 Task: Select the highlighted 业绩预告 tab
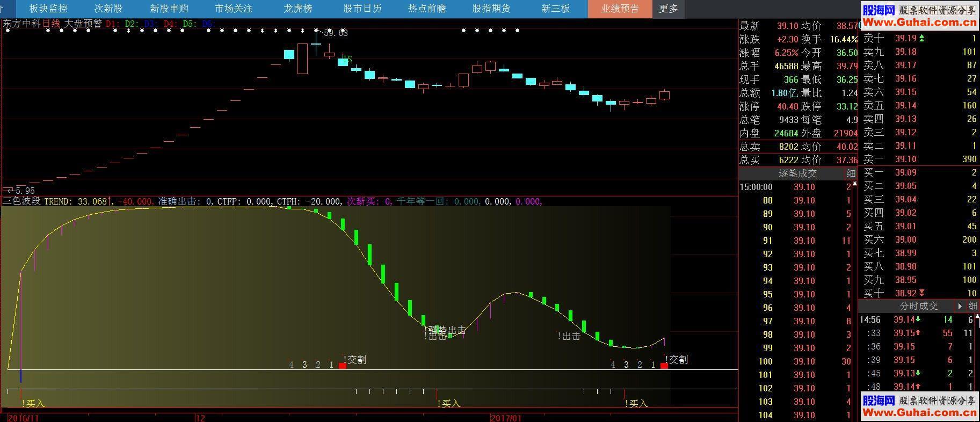(620, 9)
